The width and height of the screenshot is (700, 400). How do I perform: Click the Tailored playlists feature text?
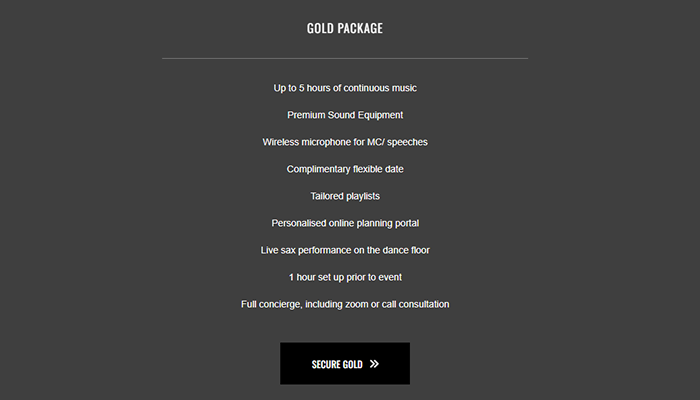[x=345, y=196]
